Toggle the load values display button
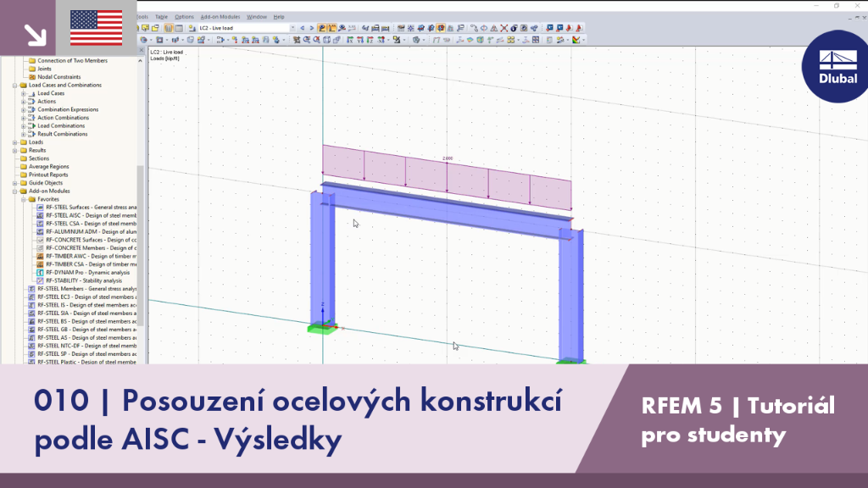The image size is (868, 488). click(331, 28)
